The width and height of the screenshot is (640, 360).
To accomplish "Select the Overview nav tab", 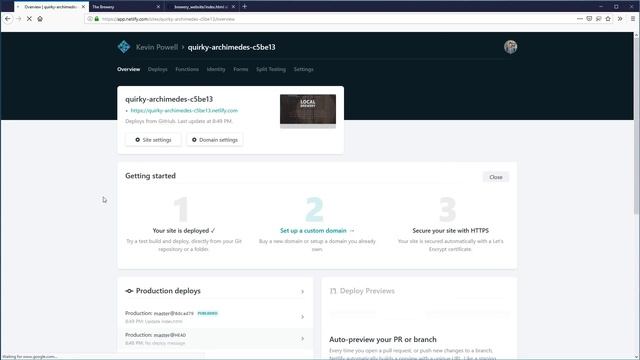I will click(129, 69).
